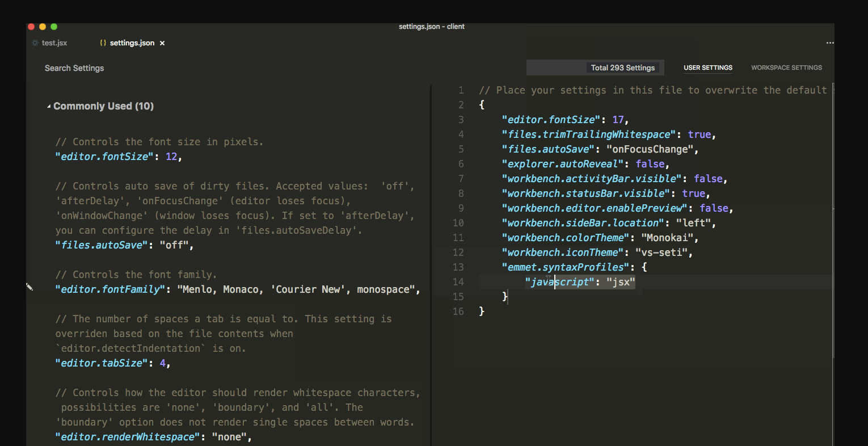The width and height of the screenshot is (868, 446).
Task: Click default "editor.renderWhitespace": "none" line
Action: (153, 437)
